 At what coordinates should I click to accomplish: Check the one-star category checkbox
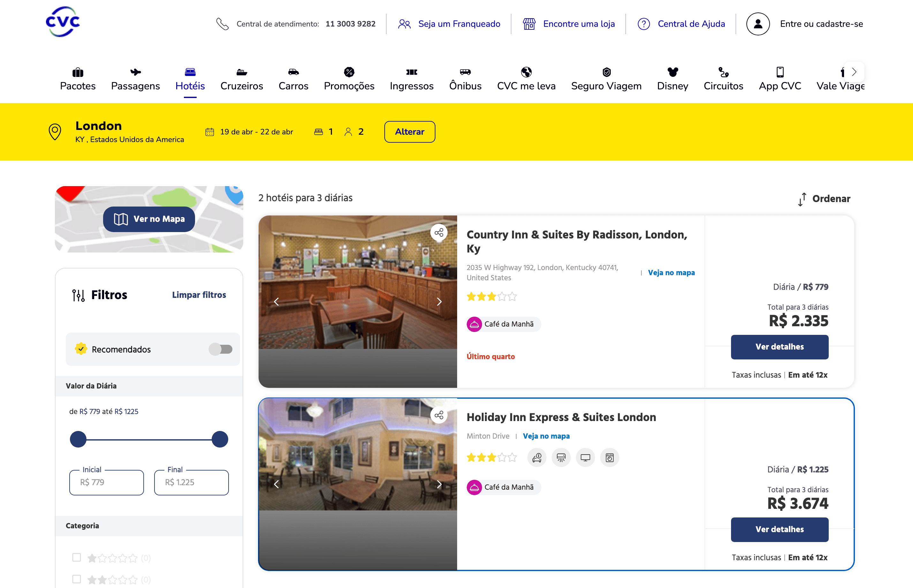[77, 557]
